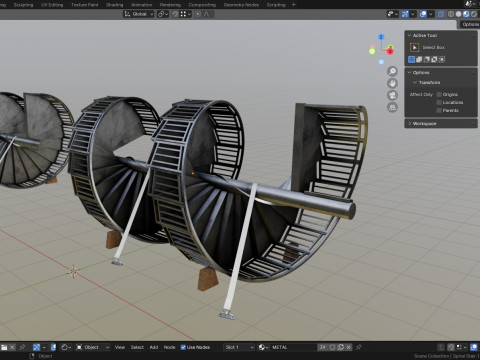480x360 pixels.
Task: Choose set new selection mode icon
Action: coord(411,59)
